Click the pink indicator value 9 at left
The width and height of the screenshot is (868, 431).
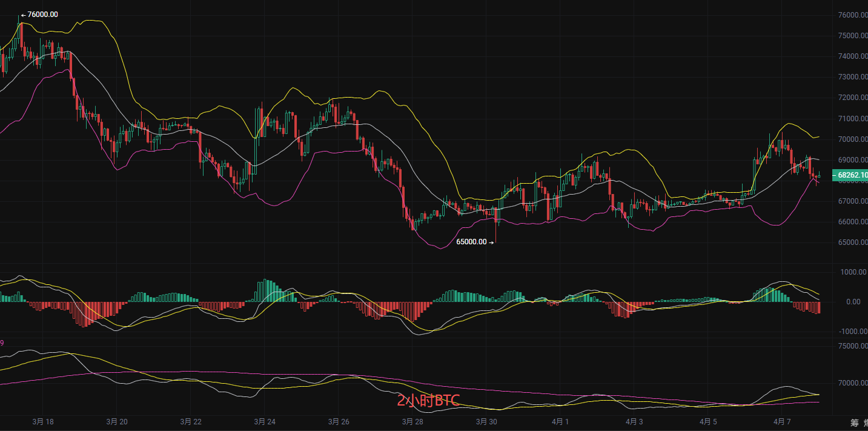coord(2,343)
